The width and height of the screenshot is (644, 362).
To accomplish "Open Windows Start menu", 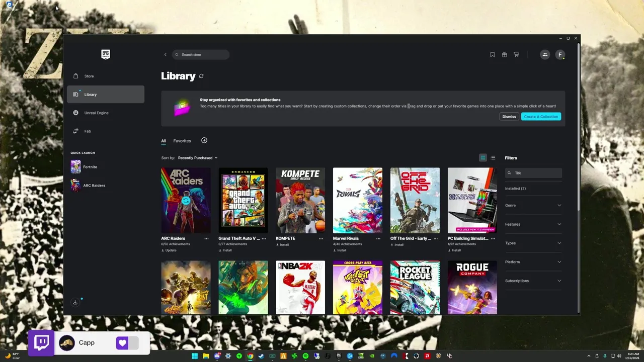I will pos(195,356).
